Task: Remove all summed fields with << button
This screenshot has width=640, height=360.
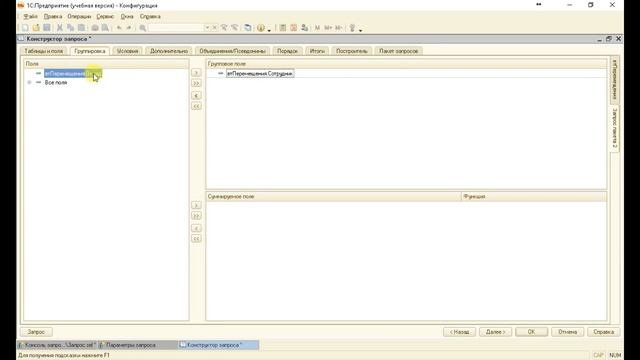Action: [x=196, y=239]
